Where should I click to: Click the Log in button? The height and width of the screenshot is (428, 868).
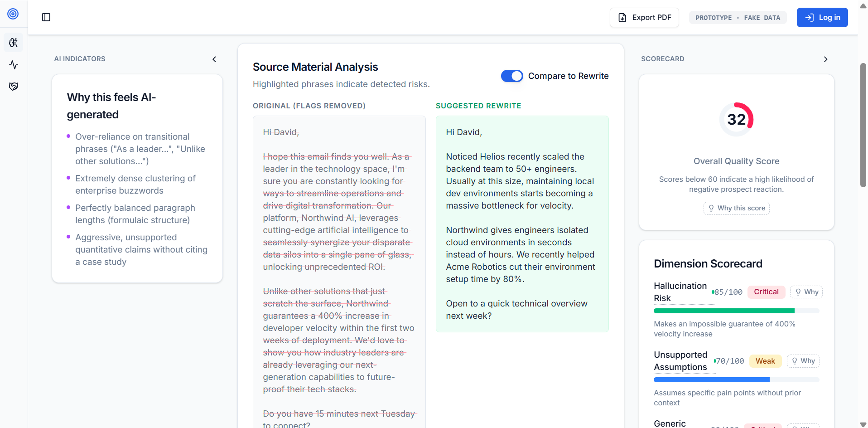point(822,18)
